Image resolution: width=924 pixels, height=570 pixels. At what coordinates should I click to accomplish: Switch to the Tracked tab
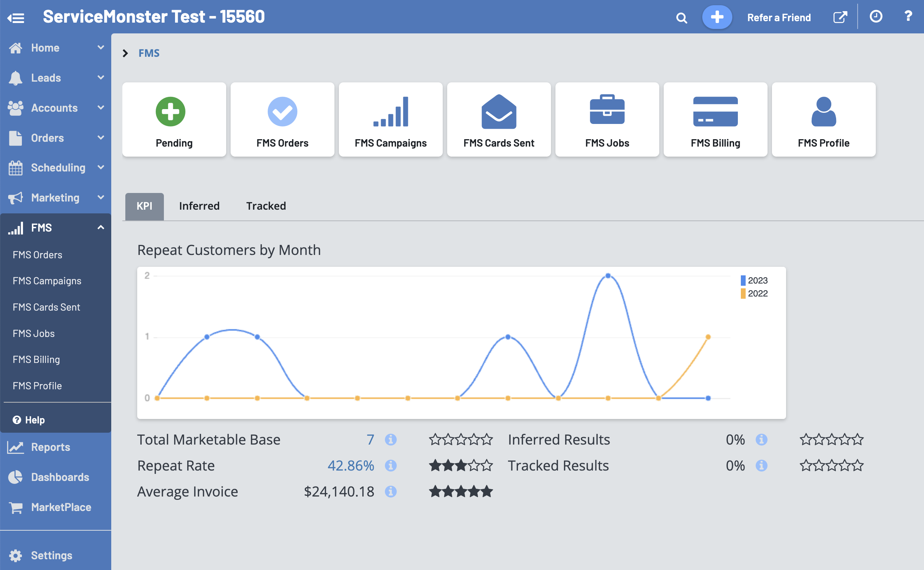tap(266, 206)
